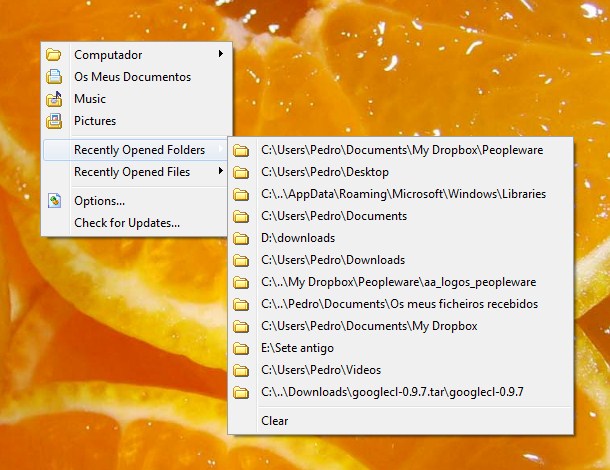This screenshot has width=610, height=470.
Task: Click folder icon beside My Dropbox\Peopleware path
Action: tap(241, 150)
